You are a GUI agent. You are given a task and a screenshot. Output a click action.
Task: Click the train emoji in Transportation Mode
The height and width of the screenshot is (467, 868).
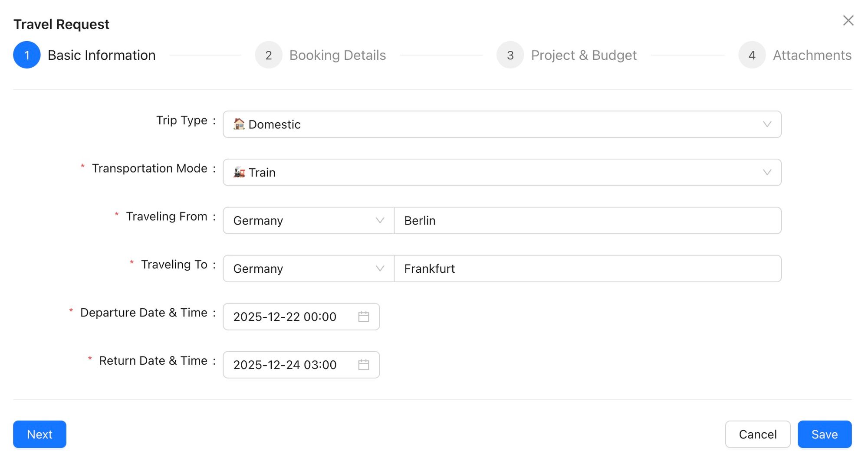coord(239,173)
